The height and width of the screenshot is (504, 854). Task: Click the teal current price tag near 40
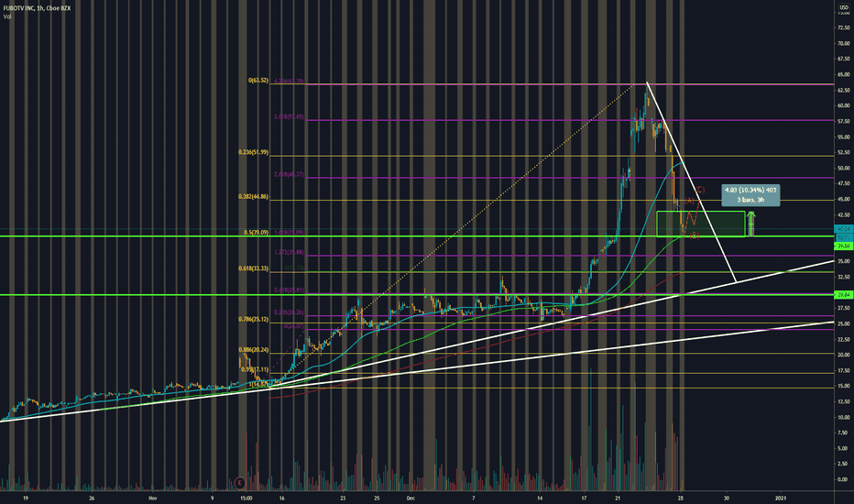844,229
